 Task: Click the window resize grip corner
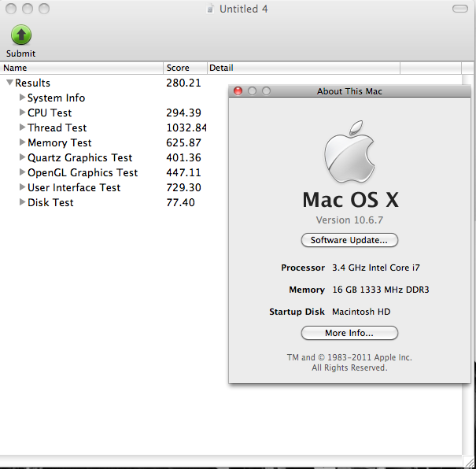point(469,462)
